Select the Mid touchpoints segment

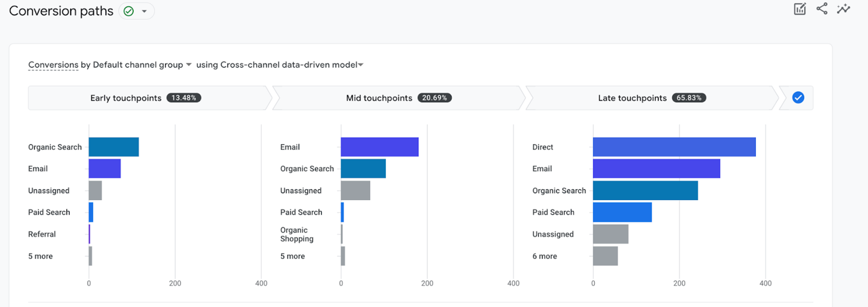pos(399,98)
